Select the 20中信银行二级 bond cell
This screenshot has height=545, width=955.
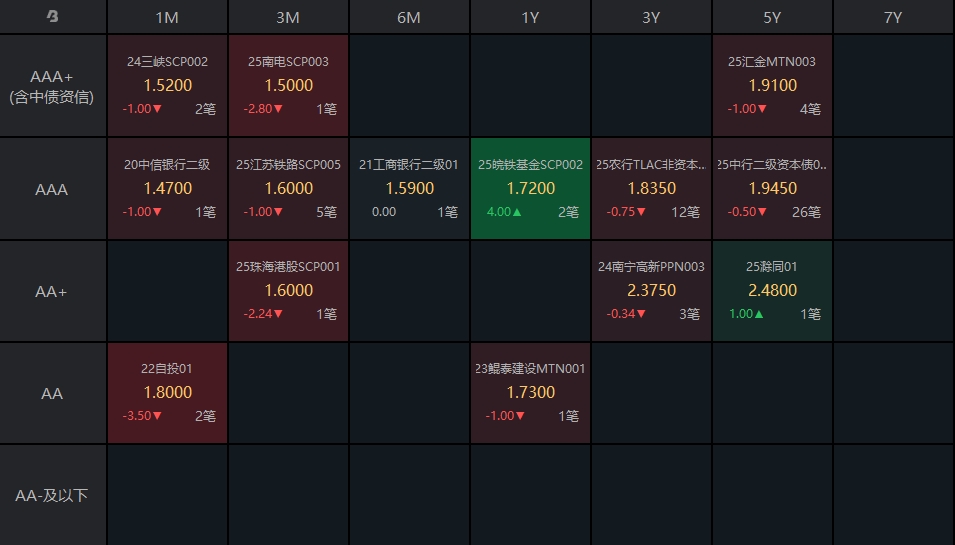168,188
